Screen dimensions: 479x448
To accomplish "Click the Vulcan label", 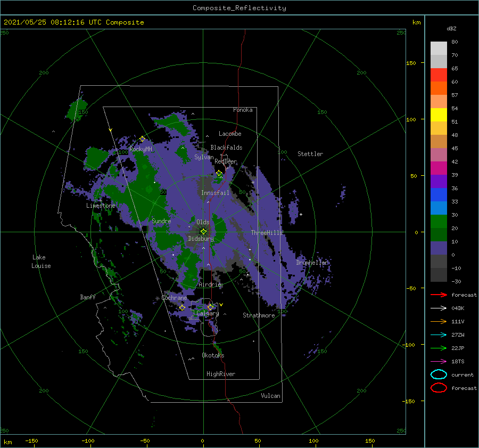I will tap(271, 396).
